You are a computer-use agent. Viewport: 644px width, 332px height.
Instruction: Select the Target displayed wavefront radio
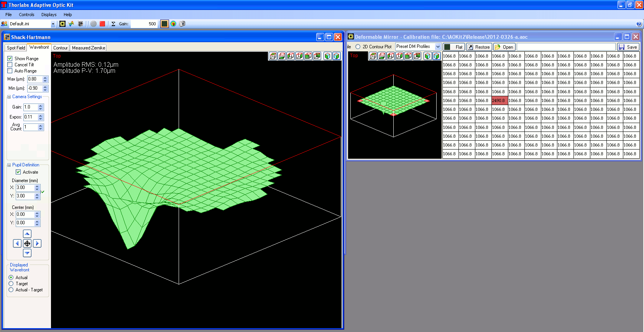pos(11,284)
